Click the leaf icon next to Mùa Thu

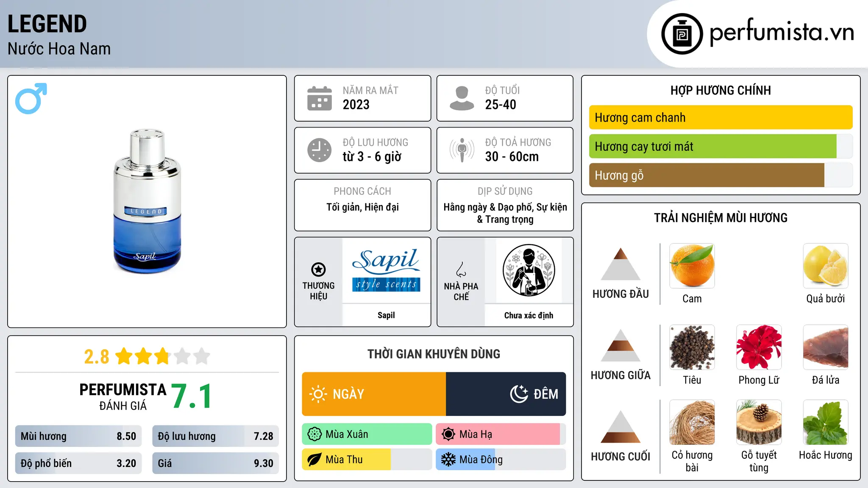314,460
